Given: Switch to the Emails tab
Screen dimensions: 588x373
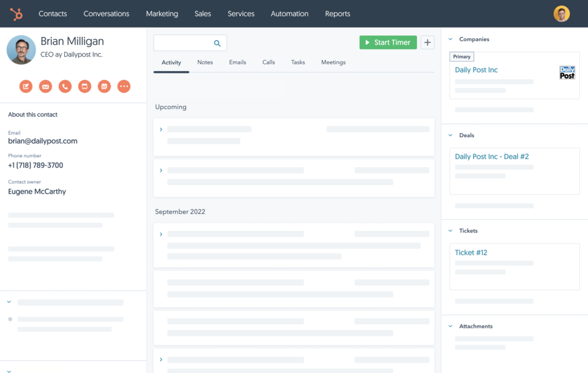Looking at the screenshot, I should pos(238,62).
